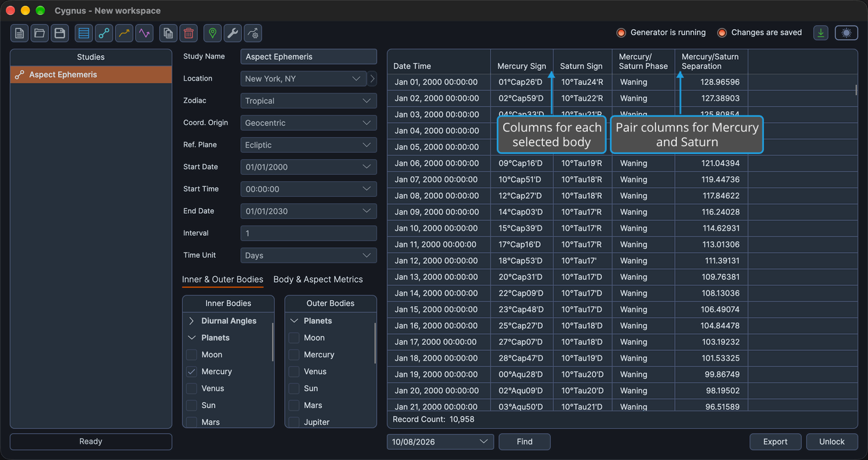Uncheck Mercury in the Inner Bodies list
Image resolution: width=868 pixels, height=460 pixels.
(192, 372)
